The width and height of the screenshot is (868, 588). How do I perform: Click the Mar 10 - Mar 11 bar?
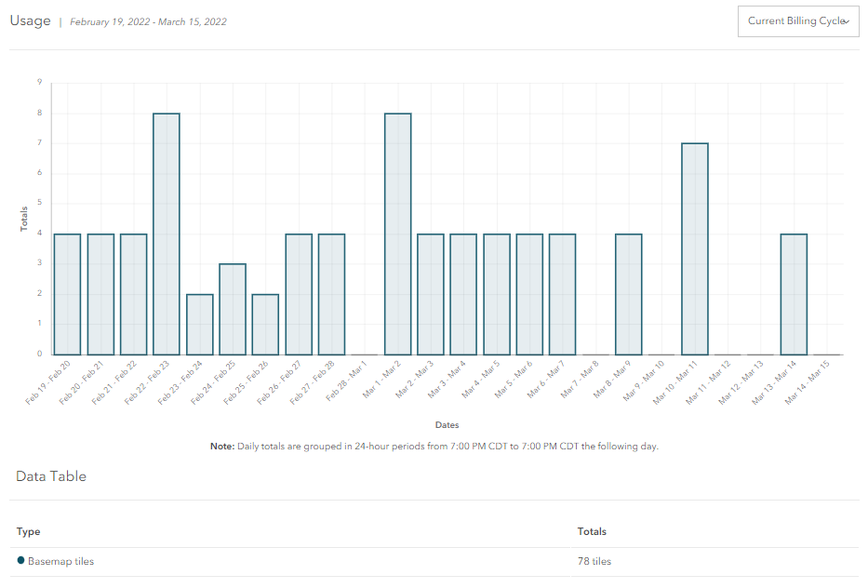[695, 248]
